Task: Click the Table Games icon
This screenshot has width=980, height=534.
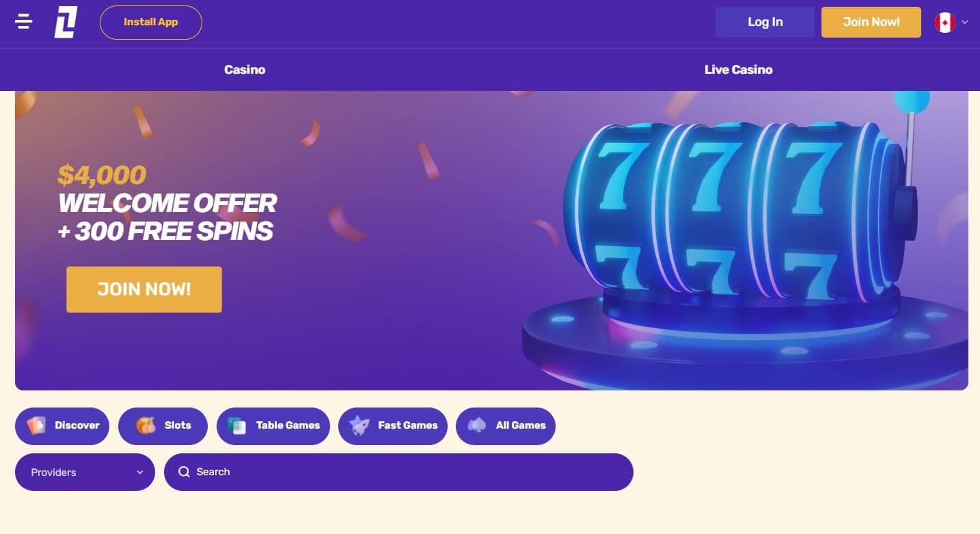Action: tap(236, 426)
